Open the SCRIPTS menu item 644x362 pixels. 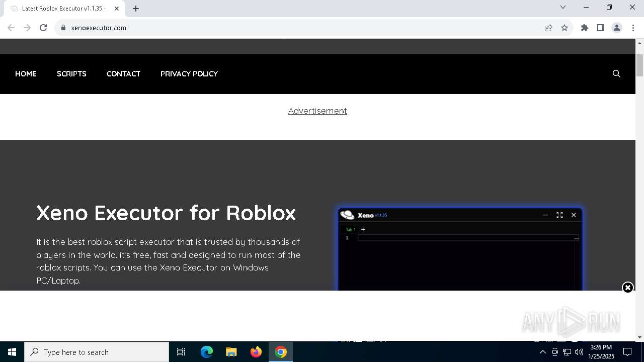(71, 74)
